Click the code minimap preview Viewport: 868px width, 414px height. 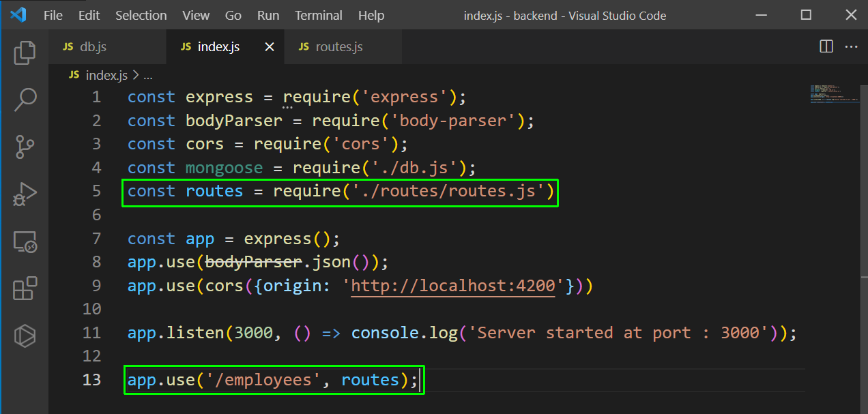[x=834, y=93]
